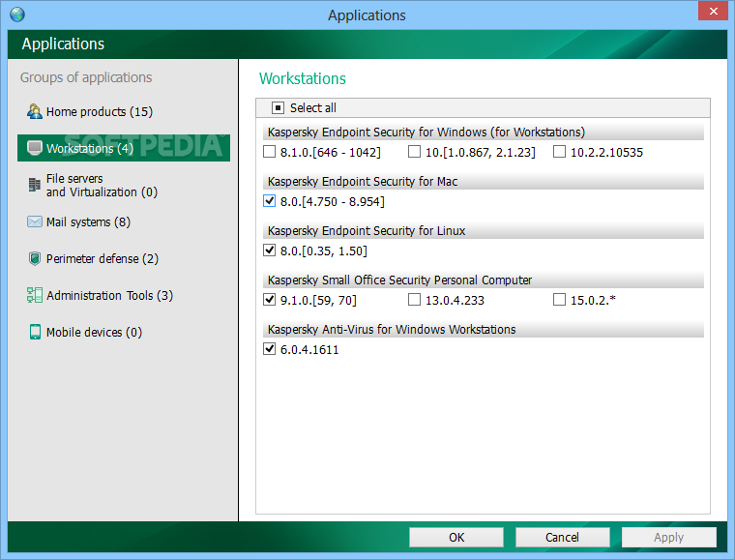This screenshot has width=735, height=560.
Task: Click Kaspersky Anti-Virus for Windows Workstations header
Action: click(x=484, y=329)
